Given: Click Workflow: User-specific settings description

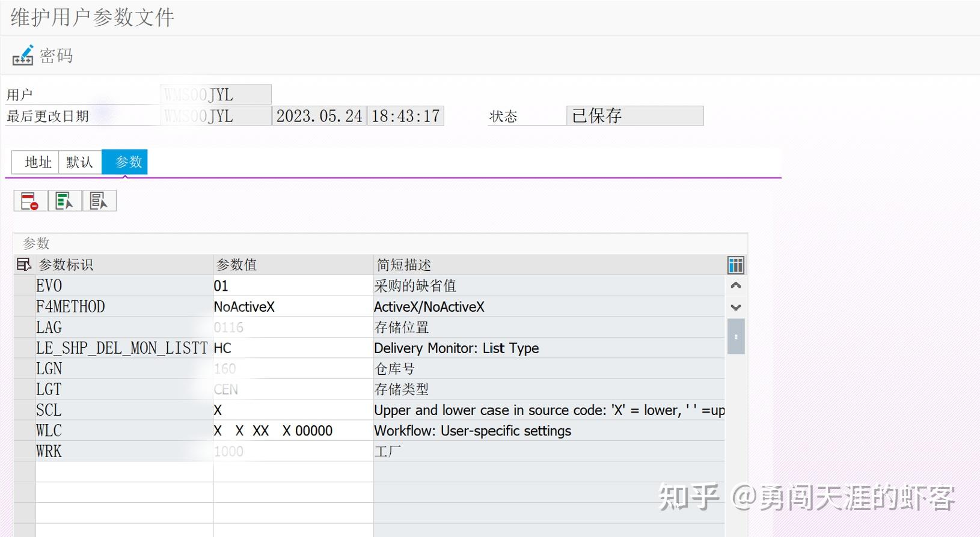Looking at the screenshot, I should [549, 431].
